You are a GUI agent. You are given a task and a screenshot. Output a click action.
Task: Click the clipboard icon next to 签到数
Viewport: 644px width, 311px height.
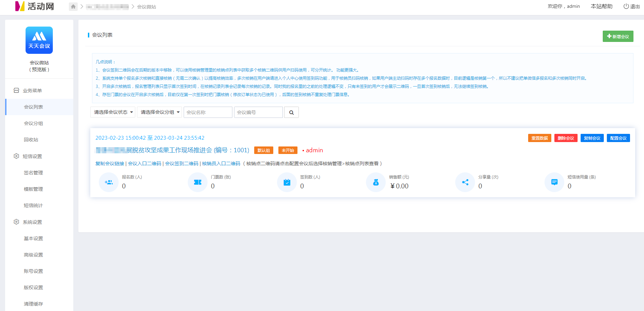click(287, 182)
